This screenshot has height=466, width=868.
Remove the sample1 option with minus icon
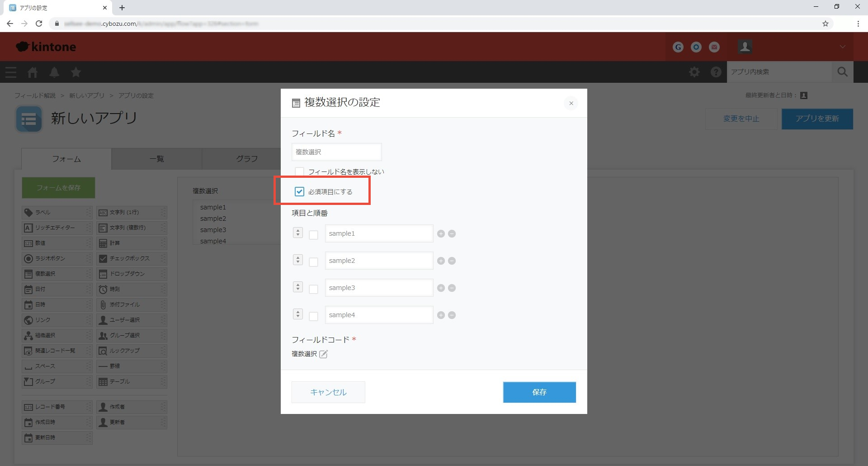(x=452, y=233)
